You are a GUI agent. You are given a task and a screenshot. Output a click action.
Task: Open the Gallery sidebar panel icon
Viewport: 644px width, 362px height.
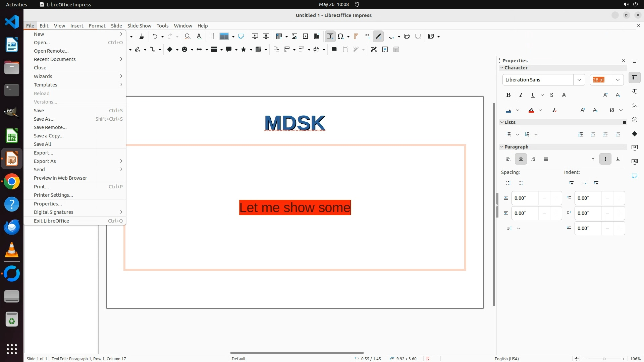coord(634,106)
